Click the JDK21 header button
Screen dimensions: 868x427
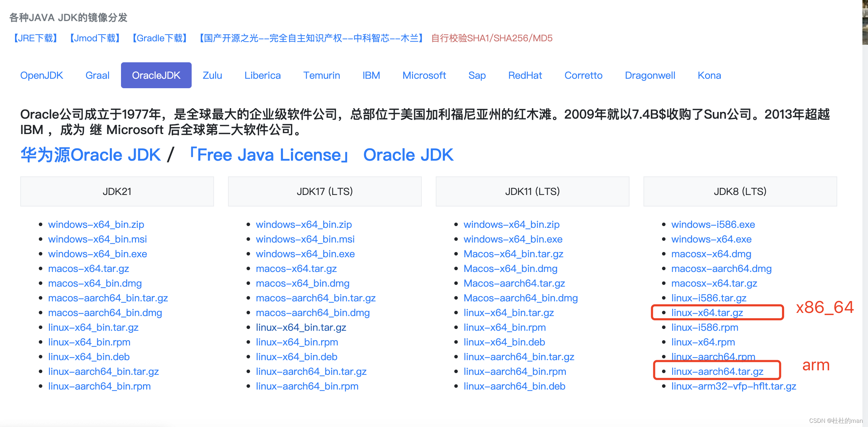click(117, 191)
